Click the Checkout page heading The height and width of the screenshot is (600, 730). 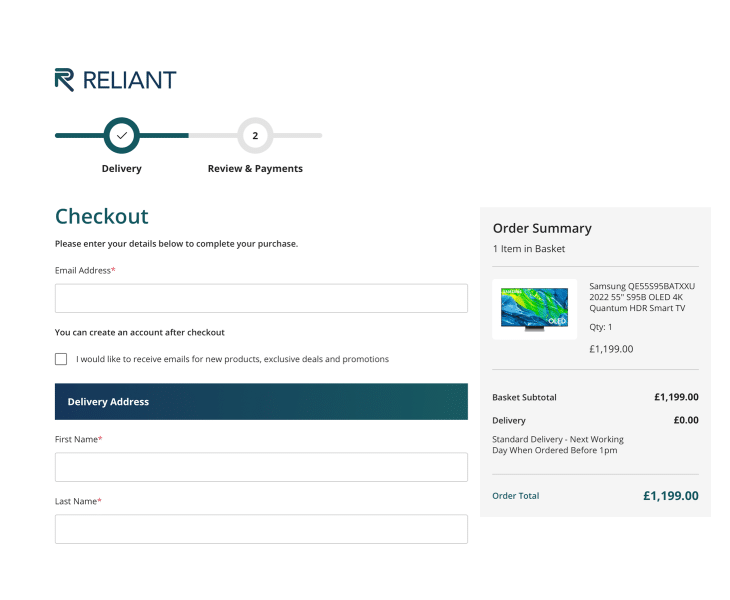tap(101, 217)
